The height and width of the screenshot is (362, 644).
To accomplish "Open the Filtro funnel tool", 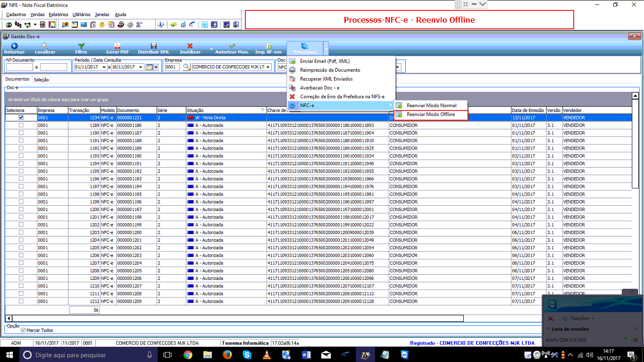I will (x=81, y=48).
